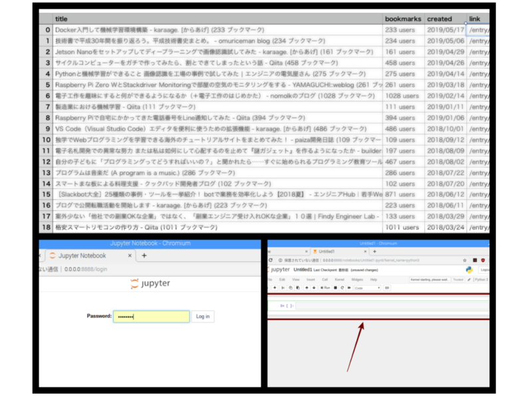Click inside the Password input field
This screenshot has height=399, width=532.
[x=152, y=317]
